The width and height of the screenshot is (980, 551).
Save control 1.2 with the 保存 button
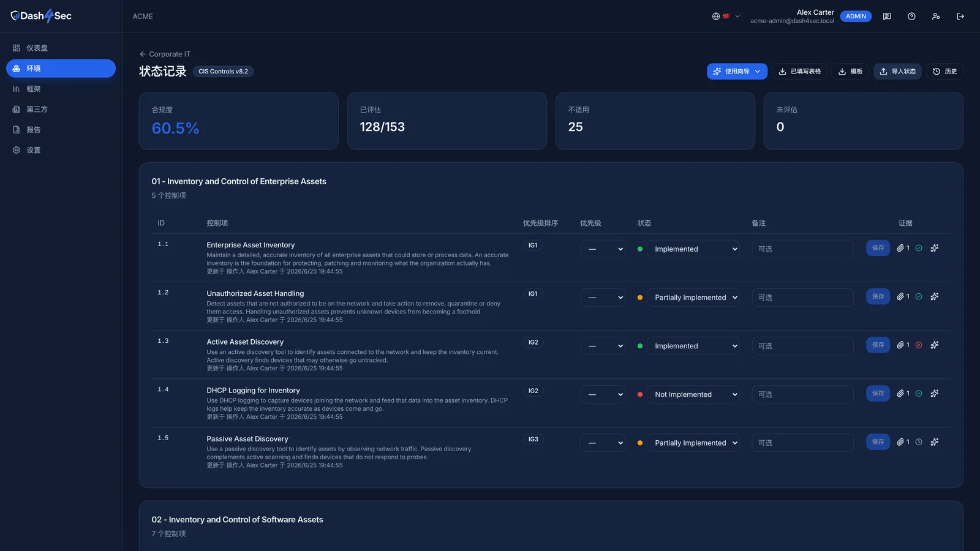click(x=878, y=296)
